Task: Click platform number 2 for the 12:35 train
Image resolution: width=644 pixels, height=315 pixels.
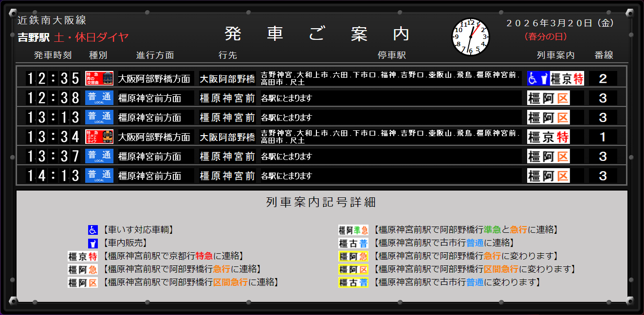Action: pyautogui.click(x=603, y=78)
